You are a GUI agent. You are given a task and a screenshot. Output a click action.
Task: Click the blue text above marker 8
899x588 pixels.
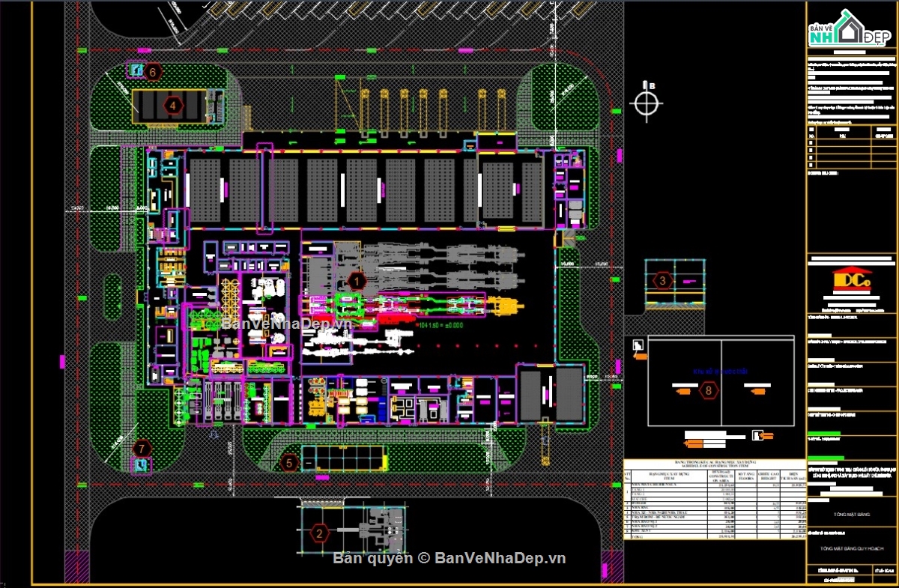pos(709,371)
